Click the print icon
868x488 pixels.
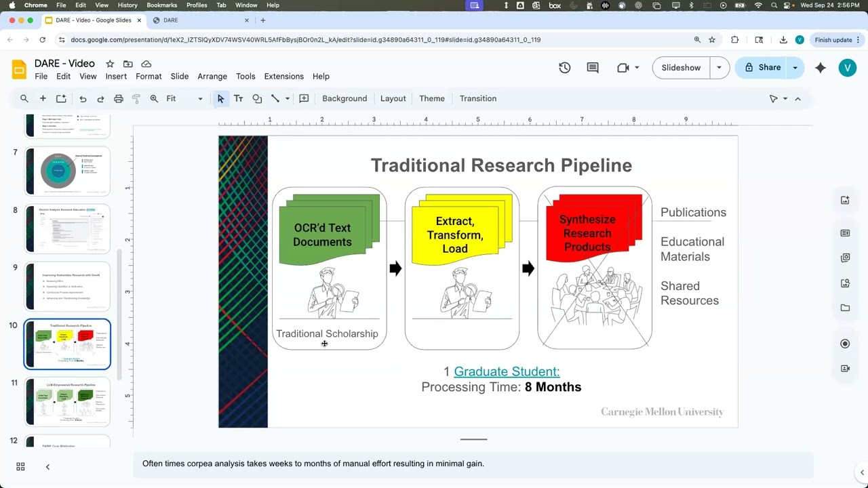click(119, 98)
